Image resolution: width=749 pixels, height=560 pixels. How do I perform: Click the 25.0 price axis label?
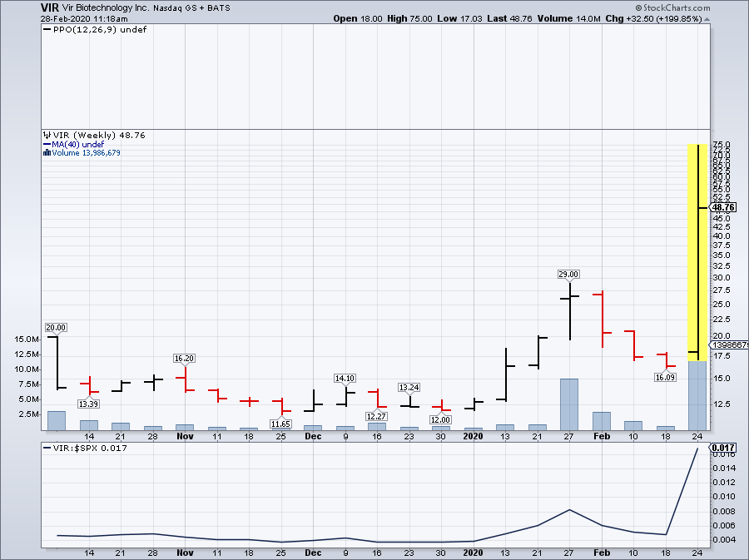pyautogui.click(x=722, y=304)
